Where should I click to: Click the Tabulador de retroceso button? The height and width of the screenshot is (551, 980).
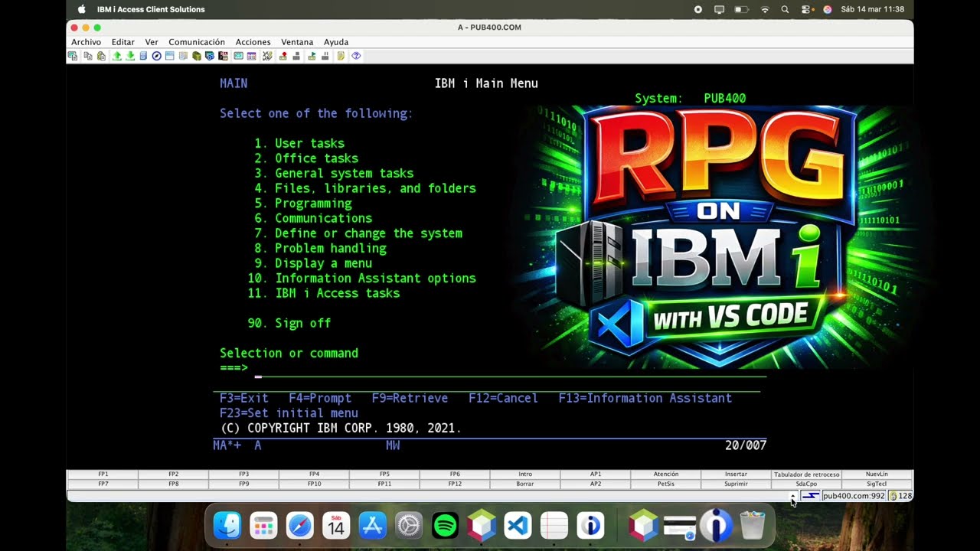pos(806,474)
